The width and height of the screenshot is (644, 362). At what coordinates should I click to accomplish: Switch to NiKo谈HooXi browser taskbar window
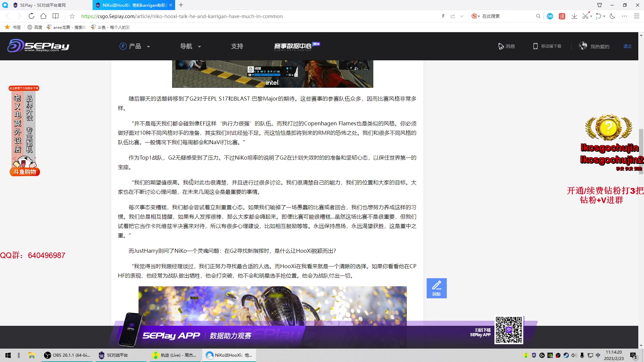(x=229, y=355)
